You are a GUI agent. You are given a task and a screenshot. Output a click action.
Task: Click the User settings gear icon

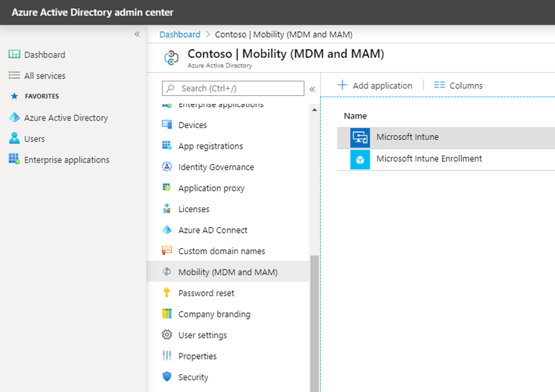167,335
